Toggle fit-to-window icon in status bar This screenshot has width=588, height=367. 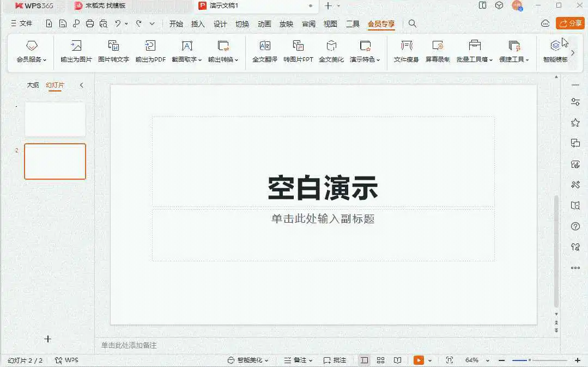click(449, 360)
